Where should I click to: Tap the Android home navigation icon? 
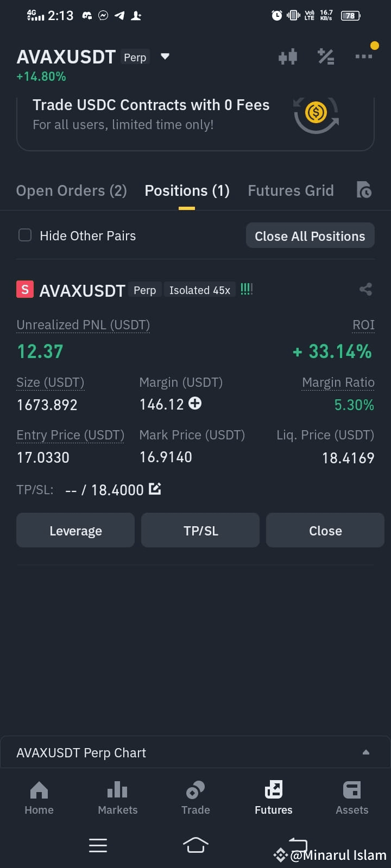point(195,845)
